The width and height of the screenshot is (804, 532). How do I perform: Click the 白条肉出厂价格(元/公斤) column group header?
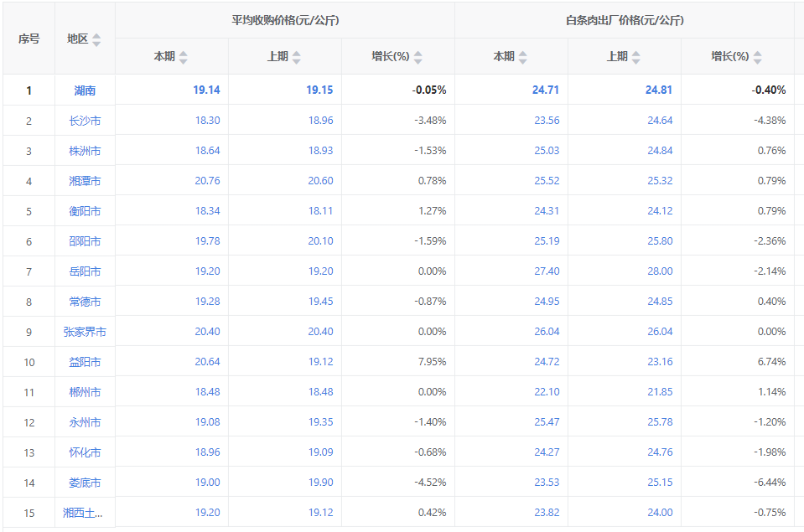625,20
